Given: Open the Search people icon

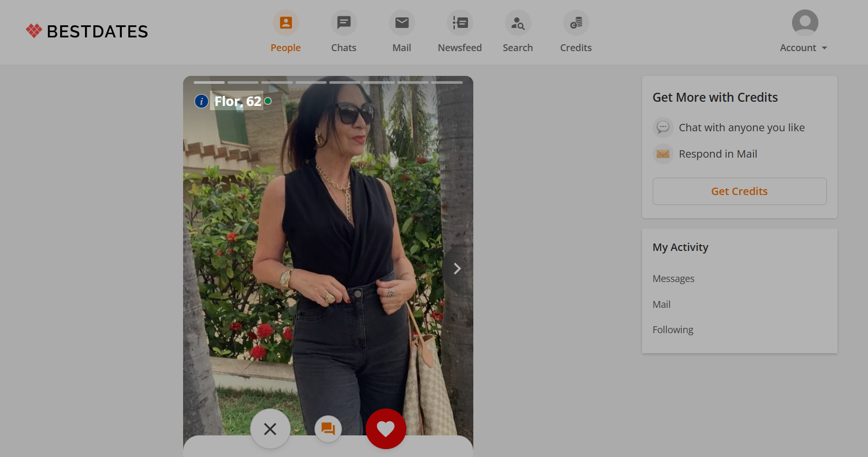Looking at the screenshot, I should (518, 23).
